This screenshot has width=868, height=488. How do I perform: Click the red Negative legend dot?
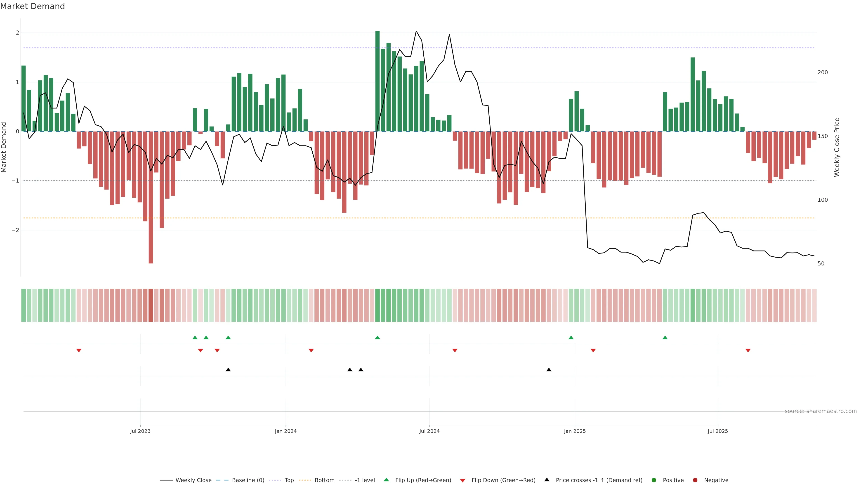coord(695,480)
